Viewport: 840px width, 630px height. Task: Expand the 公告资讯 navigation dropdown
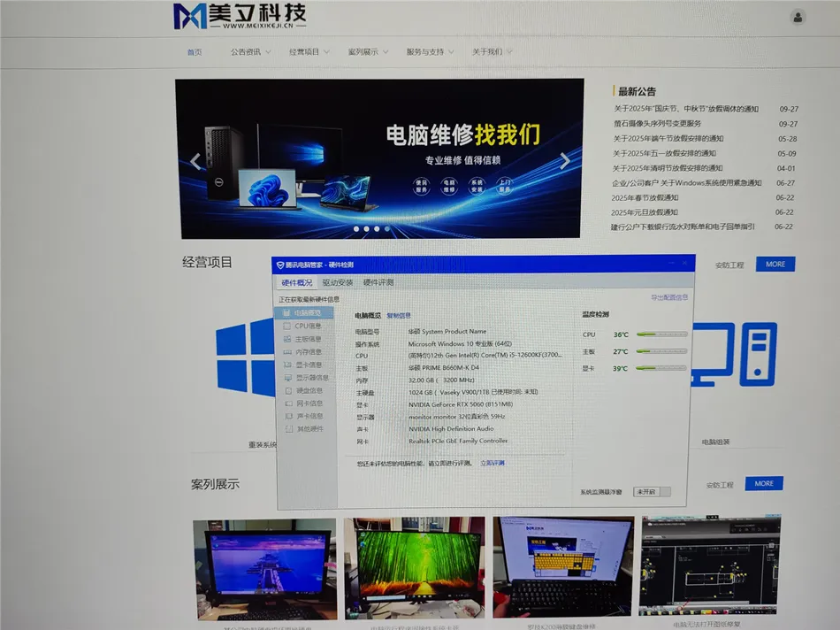(x=250, y=52)
